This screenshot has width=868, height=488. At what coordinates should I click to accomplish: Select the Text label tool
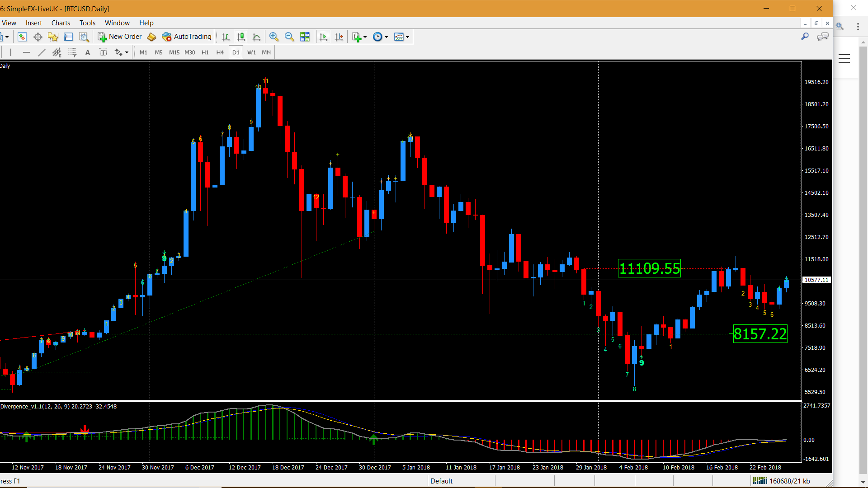(x=103, y=52)
